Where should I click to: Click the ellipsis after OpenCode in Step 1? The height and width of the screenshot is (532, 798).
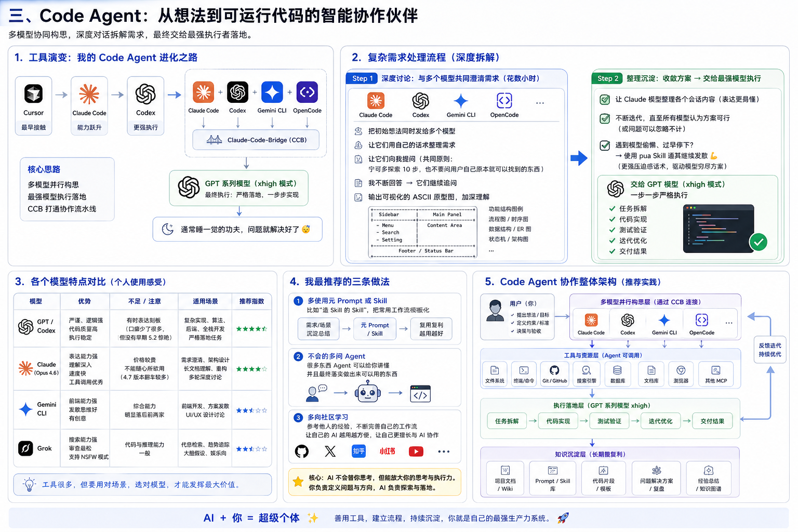click(540, 103)
